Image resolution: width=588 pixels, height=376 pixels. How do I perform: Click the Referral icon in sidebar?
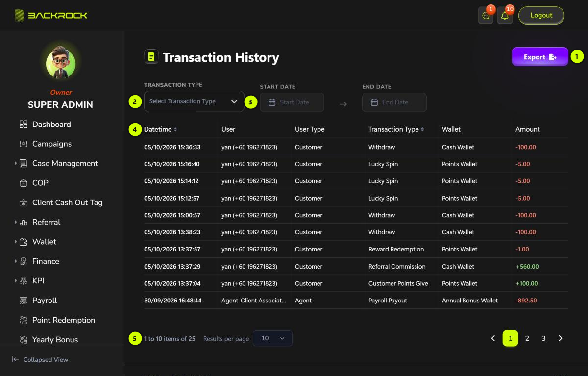pyautogui.click(x=24, y=223)
